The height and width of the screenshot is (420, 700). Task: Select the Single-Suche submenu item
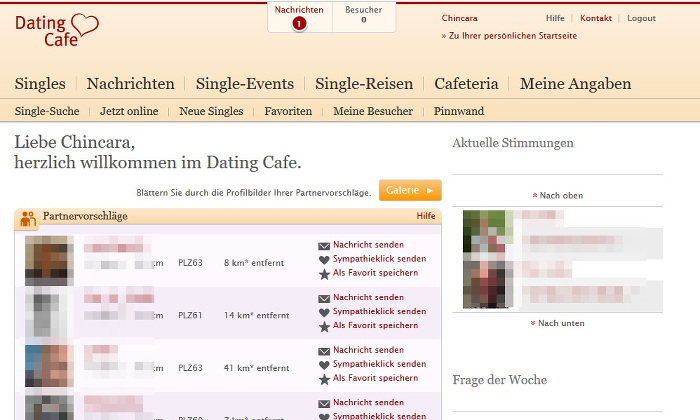(x=47, y=111)
